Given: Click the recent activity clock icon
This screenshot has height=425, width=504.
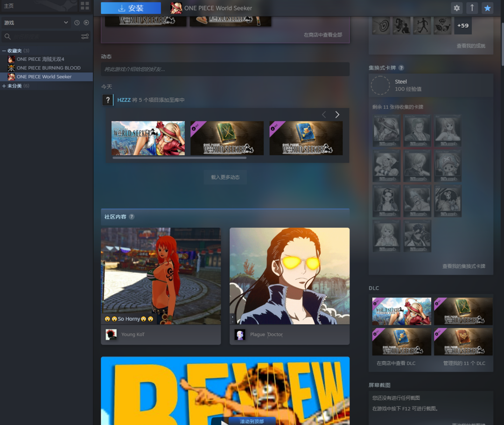Looking at the screenshot, I should tap(77, 22).
